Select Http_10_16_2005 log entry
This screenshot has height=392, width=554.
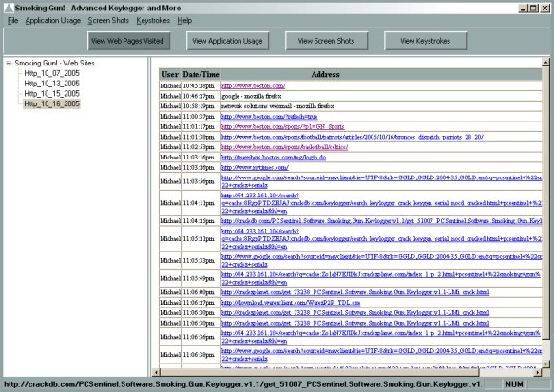pos(51,103)
